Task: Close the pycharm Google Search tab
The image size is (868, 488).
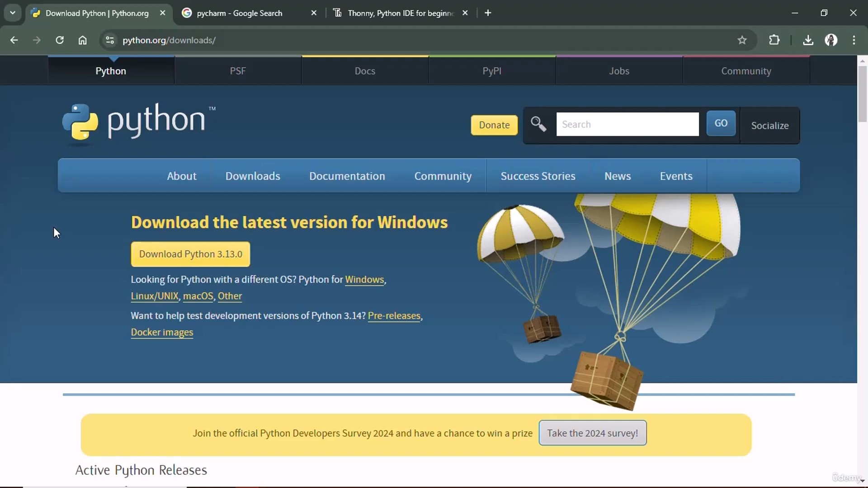Action: click(314, 13)
